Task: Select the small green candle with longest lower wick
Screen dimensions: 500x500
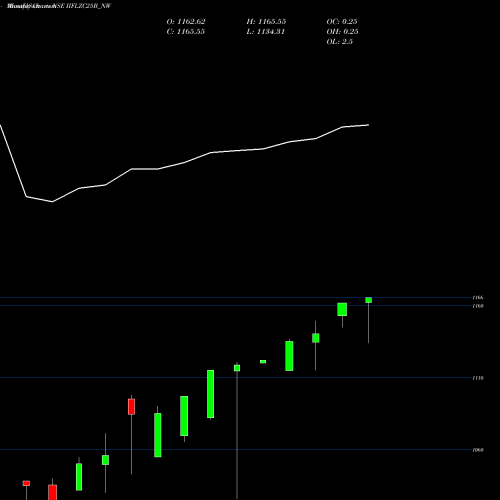Action: click(x=237, y=368)
